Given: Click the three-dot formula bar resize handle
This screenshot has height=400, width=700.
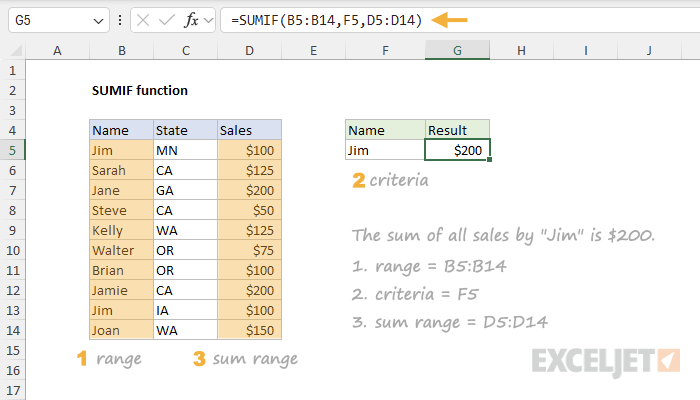Looking at the screenshot, I should pos(120,20).
